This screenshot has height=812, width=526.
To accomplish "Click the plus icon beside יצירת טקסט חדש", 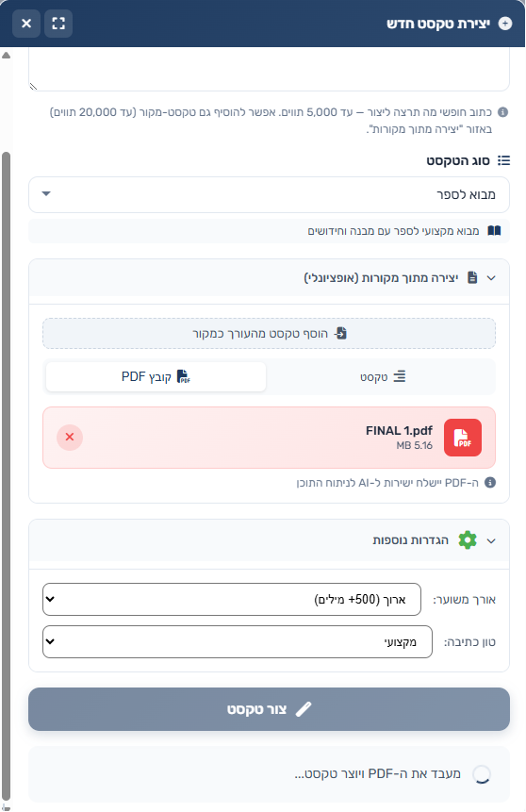I will pos(504,24).
